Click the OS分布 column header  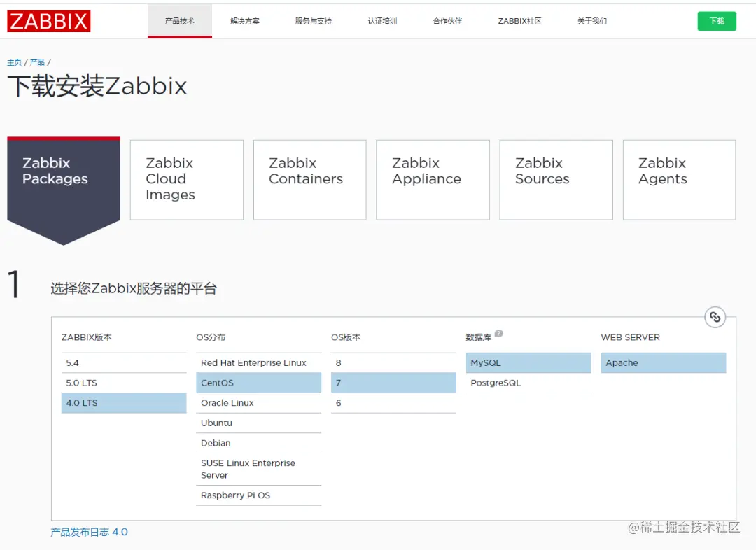[x=211, y=337]
